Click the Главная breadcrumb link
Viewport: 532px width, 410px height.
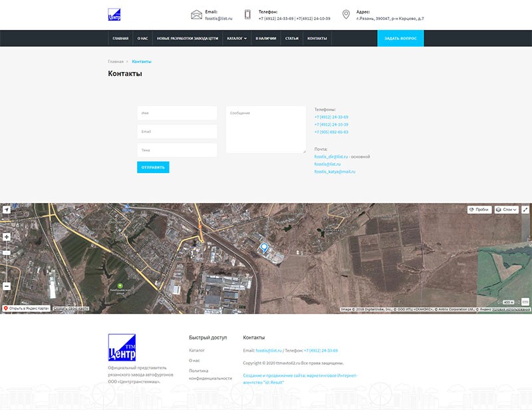[116, 61]
